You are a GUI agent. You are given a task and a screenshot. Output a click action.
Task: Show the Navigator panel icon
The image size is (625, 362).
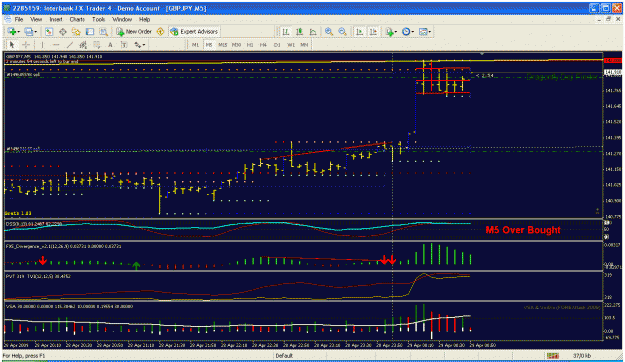(x=76, y=31)
